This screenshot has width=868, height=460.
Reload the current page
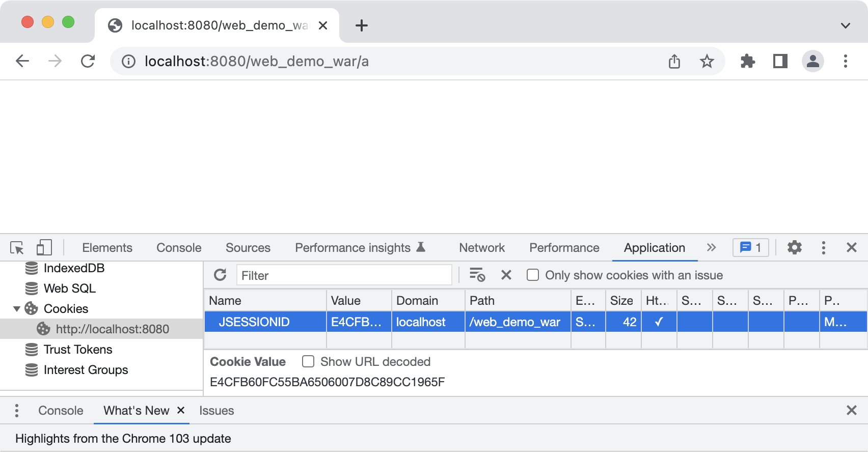click(x=88, y=62)
